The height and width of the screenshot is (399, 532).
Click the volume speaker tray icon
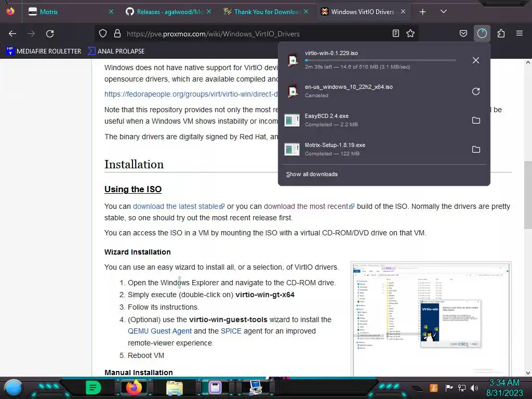[474, 388]
